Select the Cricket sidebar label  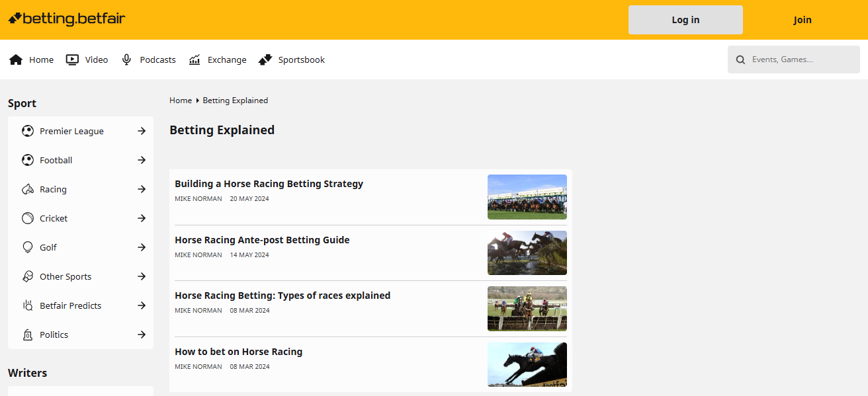click(x=54, y=218)
